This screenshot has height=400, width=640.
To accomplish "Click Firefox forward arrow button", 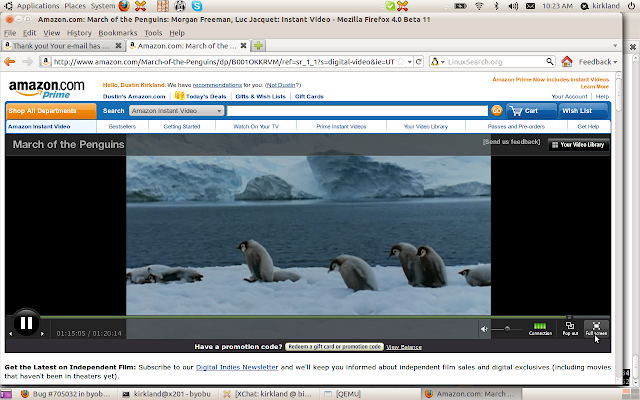I will (27, 62).
